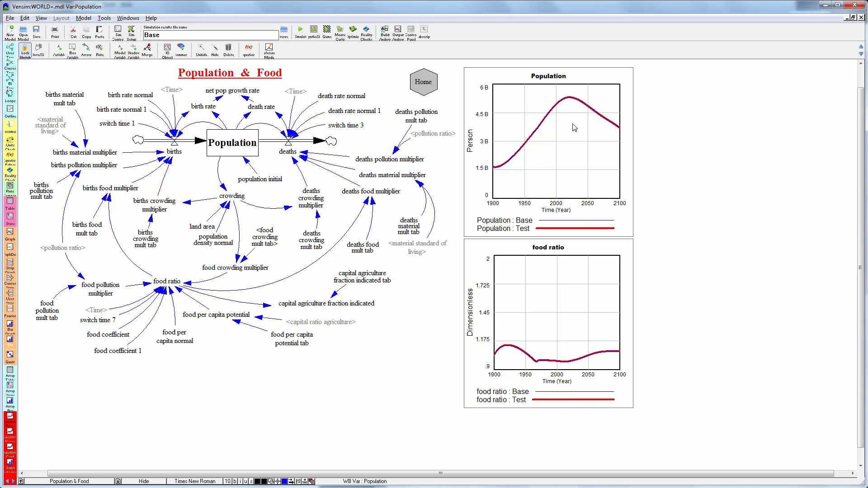Select the Lock Sketch tool
Image resolution: width=868 pixels, height=488 pixels.
pos(25,50)
